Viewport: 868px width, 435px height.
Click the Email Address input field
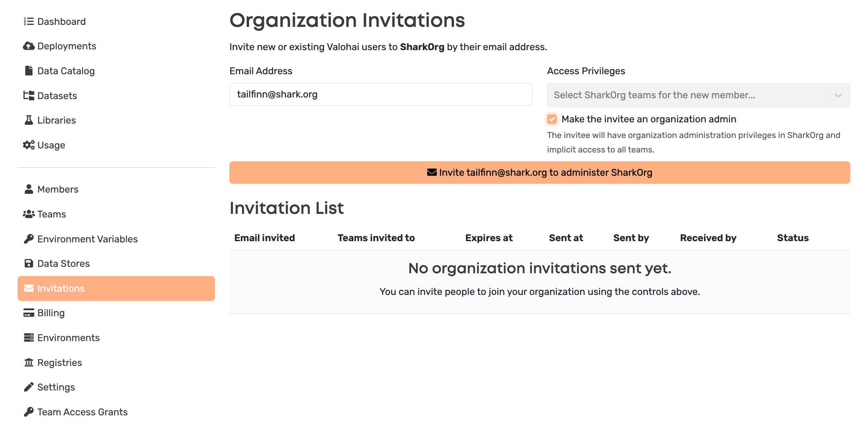[x=381, y=94]
